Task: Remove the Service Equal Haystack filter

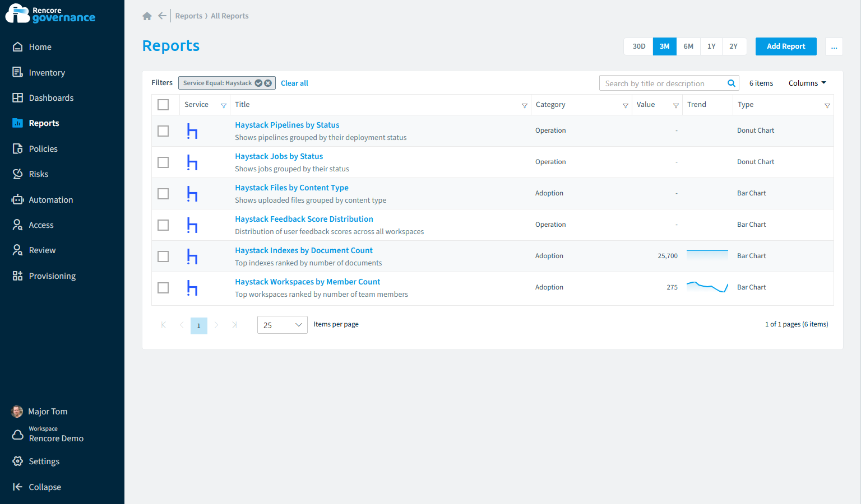Action: (x=268, y=83)
